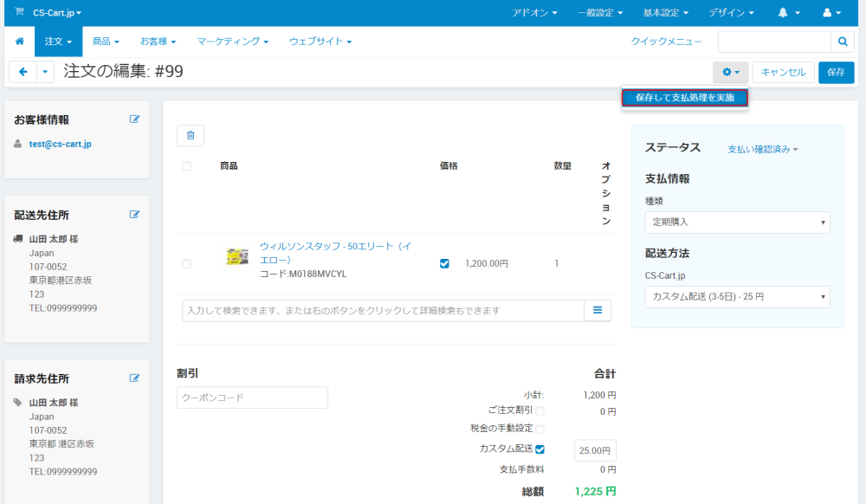The height and width of the screenshot is (504, 866).
Task: Edit the shipping address (配送先住所)
Action: [x=134, y=215]
